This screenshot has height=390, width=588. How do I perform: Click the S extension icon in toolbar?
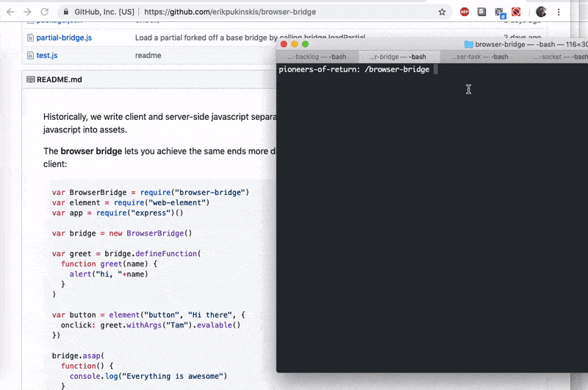[481, 12]
